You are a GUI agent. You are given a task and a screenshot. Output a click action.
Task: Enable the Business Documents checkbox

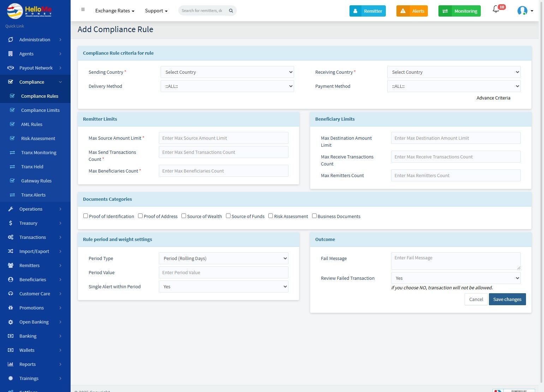(314, 216)
